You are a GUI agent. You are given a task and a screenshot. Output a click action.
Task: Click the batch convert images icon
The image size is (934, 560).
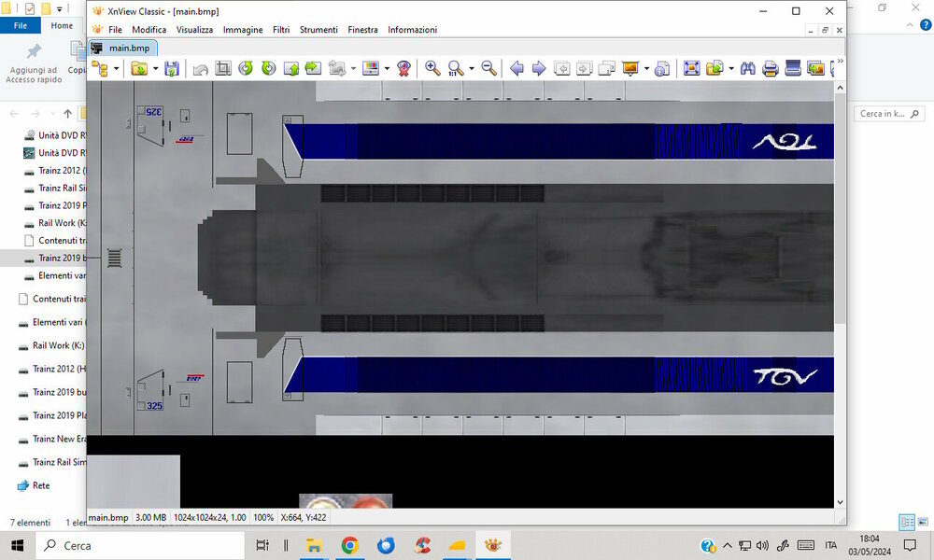tap(815, 68)
